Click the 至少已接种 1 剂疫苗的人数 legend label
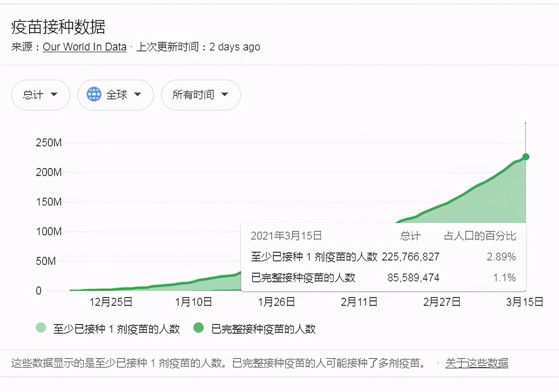 click(x=117, y=329)
